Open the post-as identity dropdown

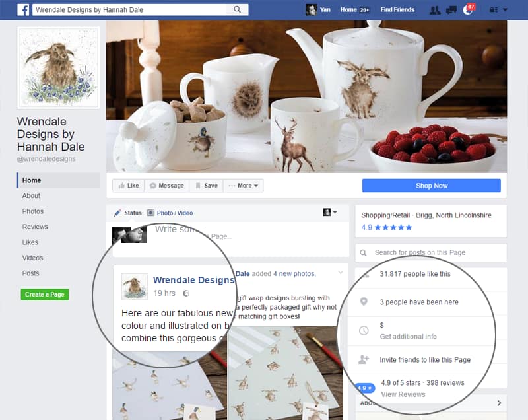[x=329, y=212]
